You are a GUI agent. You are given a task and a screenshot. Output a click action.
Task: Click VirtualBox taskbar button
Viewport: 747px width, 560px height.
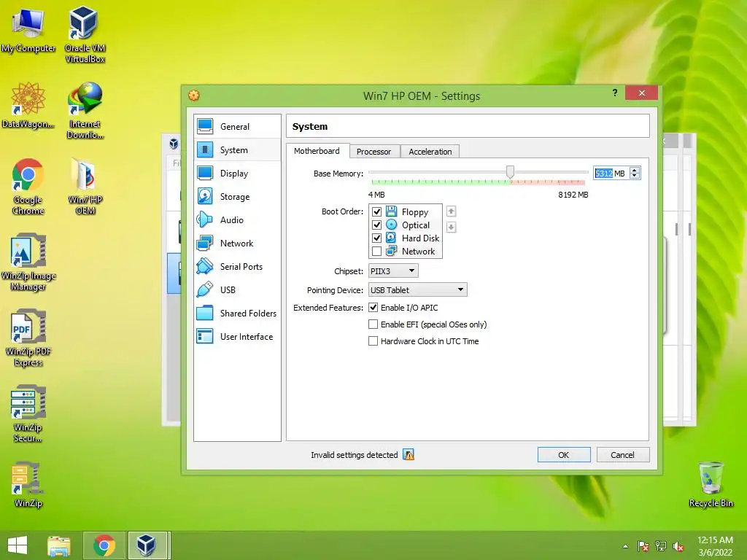point(147,545)
